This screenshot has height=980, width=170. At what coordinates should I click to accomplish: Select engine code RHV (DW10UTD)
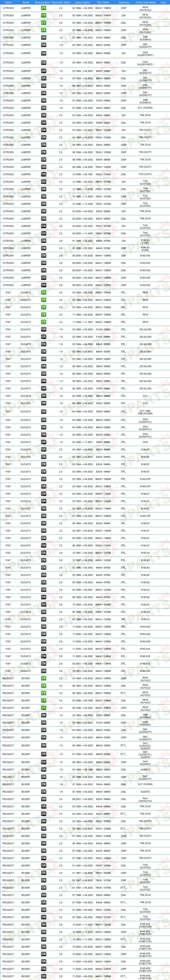(x=145, y=799)
